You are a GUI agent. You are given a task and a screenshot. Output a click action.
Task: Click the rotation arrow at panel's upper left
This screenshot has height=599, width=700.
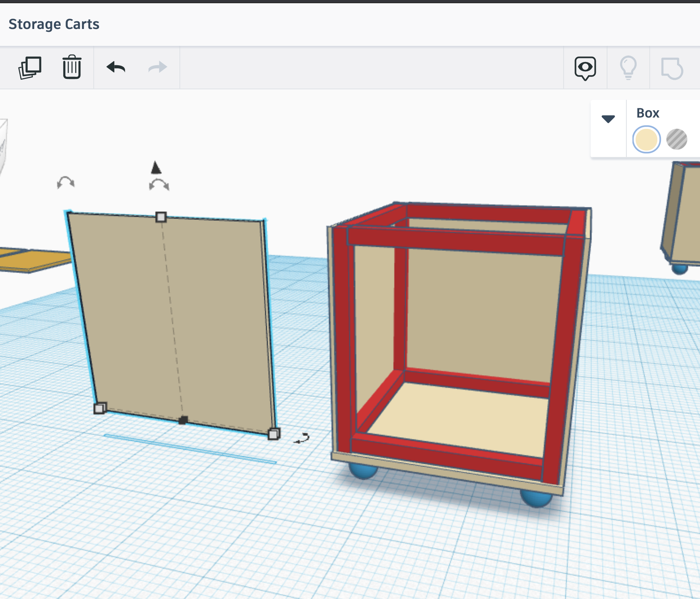pyautogui.click(x=66, y=183)
